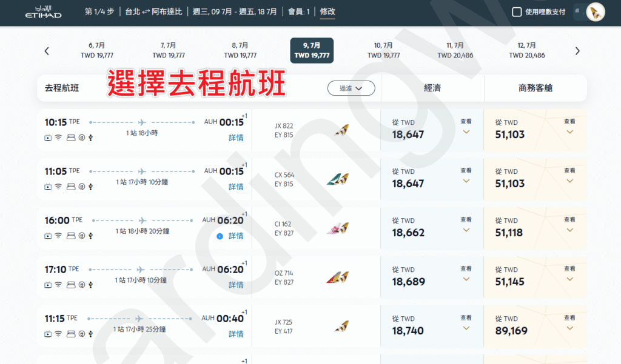Click the 1 站 18小時 20分鐘 duration text
Screen dimensions: 621x364
point(143,231)
